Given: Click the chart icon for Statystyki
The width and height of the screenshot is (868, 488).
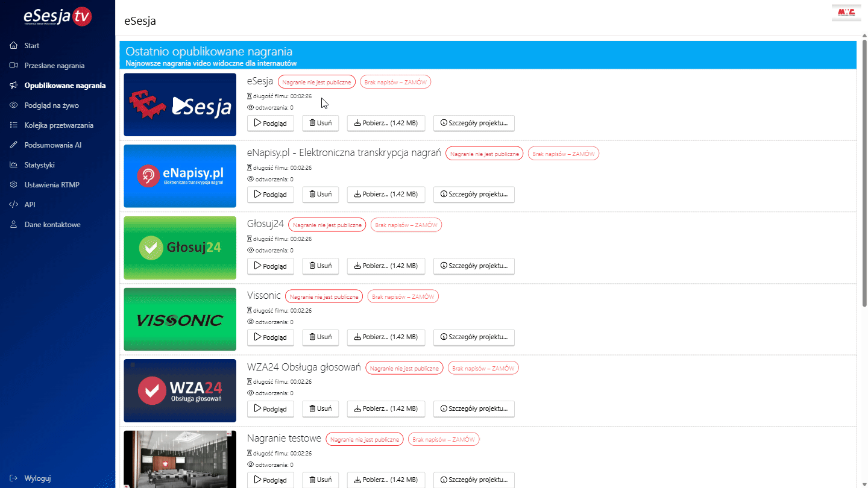Looking at the screenshot, I should [x=13, y=165].
